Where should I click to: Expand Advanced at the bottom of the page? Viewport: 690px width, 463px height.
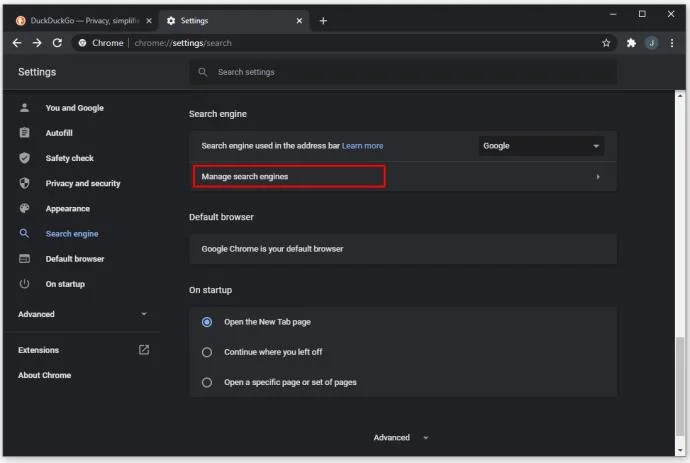tap(401, 437)
